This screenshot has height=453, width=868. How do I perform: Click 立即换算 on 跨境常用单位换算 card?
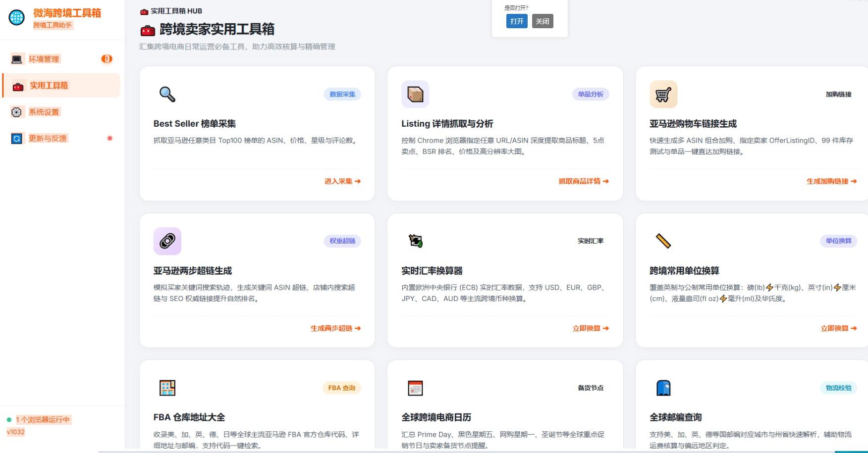click(x=839, y=328)
